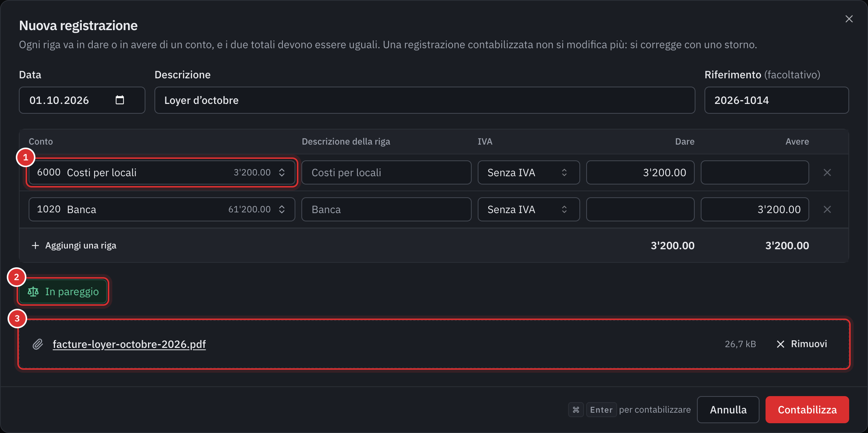Open the 1020 Banca account dropdown
Viewport: 868px width, 433px height.
(162, 209)
